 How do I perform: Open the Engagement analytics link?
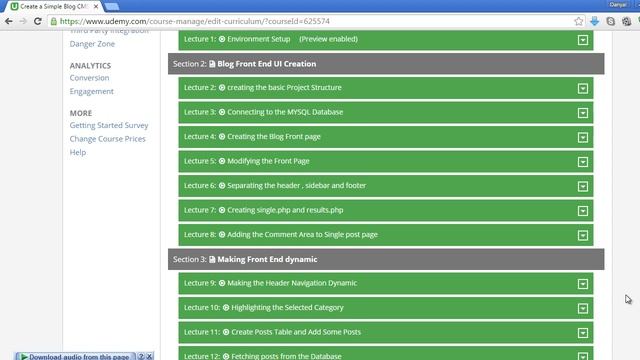pos(91,91)
